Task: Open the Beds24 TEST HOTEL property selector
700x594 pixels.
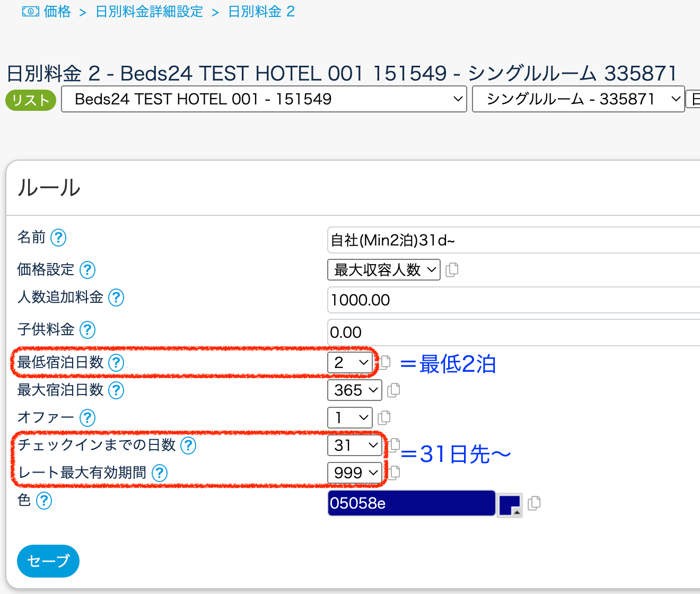Action: click(x=264, y=99)
